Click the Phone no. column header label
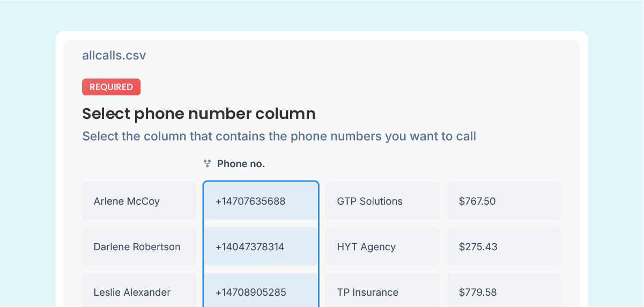Screen dimensions: 644x307 coord(241,164)
